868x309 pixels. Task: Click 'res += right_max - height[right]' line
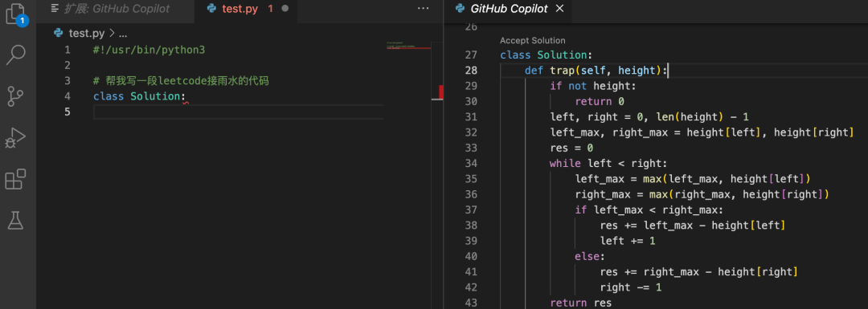click(698, 271)
